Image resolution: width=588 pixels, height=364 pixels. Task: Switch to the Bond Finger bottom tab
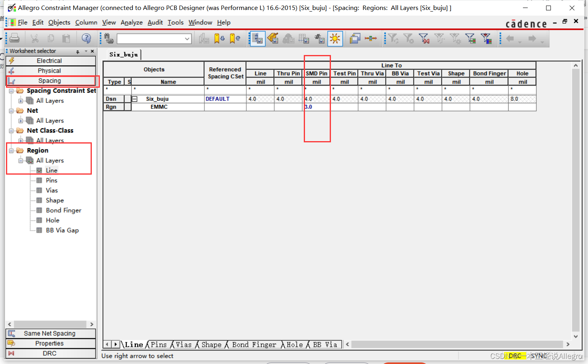click(x=254, y=344)
